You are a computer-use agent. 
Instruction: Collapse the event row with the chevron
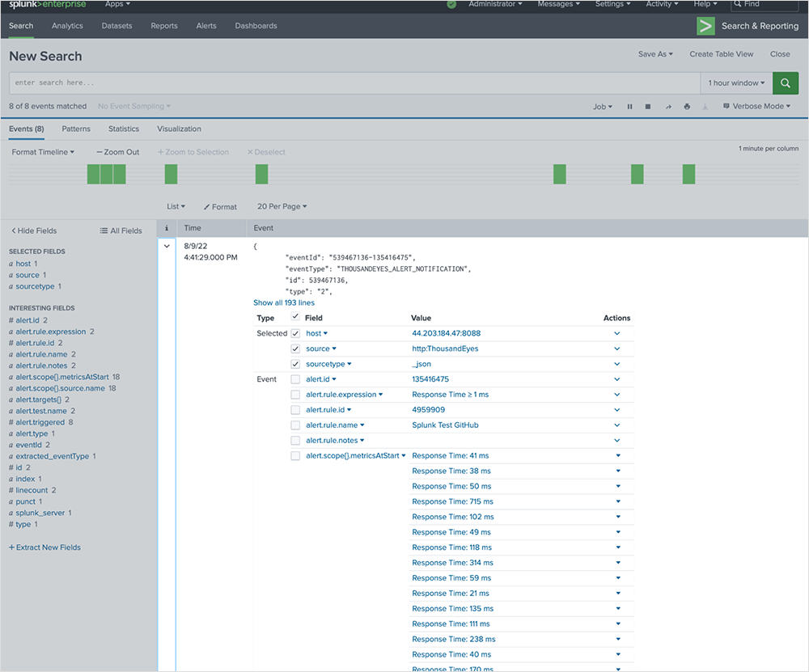point(167,245)
